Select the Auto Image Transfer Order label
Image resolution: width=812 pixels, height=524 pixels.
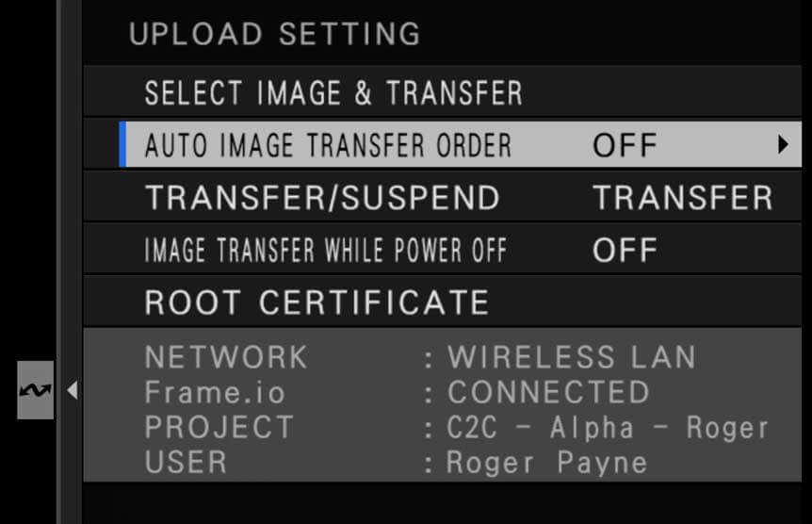[328, 145]
